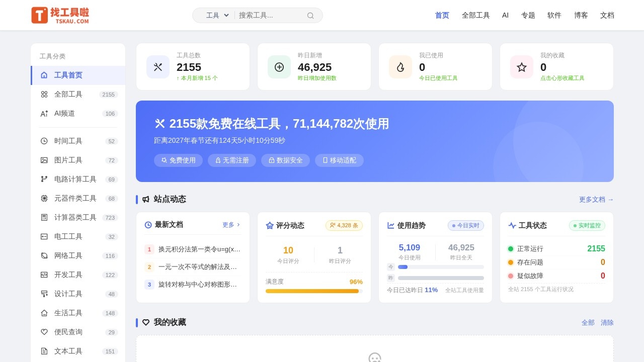Open 生活工具 category in sidebar
Screen dimensions: 644x362
coord(78,313)
